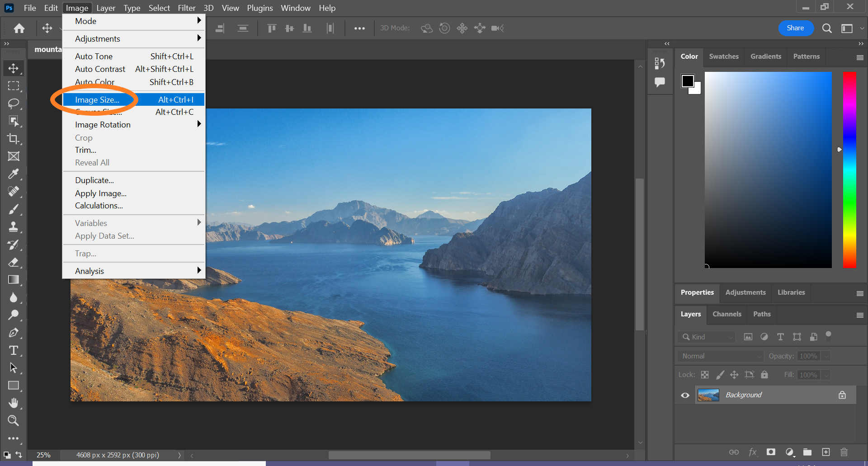Screen dimensions: 868x466
Task: Switch to the Swatches tab
Action: pos(724,56)
